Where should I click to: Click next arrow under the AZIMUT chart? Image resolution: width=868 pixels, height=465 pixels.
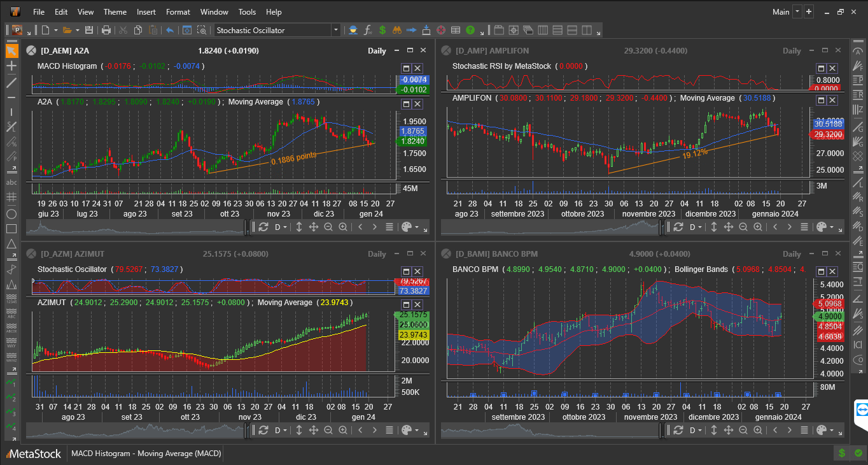[x=375, y=430]
